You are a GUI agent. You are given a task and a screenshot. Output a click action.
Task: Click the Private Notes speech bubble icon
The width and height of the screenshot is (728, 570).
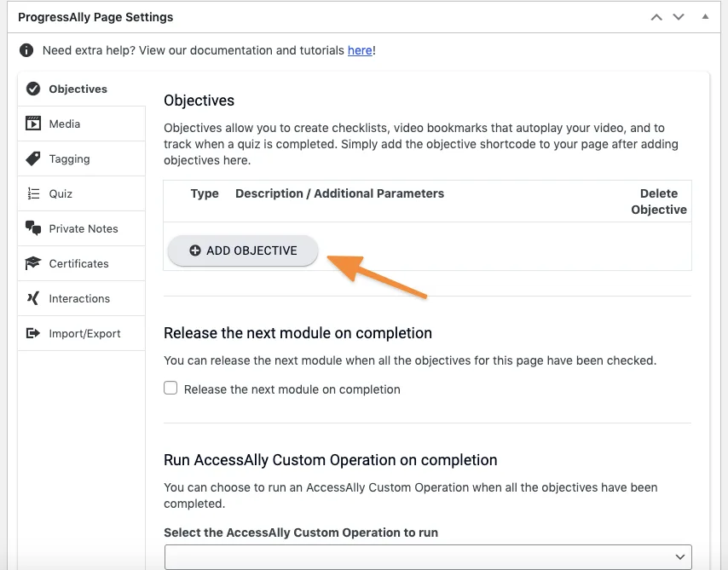pos(33,228)
